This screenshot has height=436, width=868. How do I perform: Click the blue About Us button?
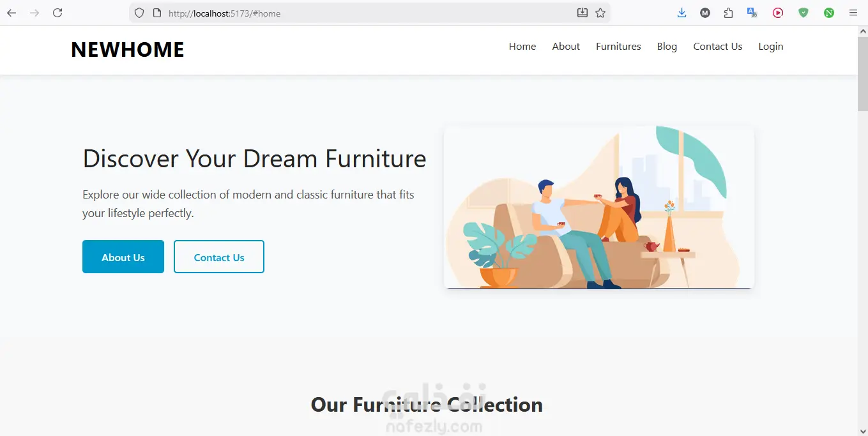(x=123, y=257)
